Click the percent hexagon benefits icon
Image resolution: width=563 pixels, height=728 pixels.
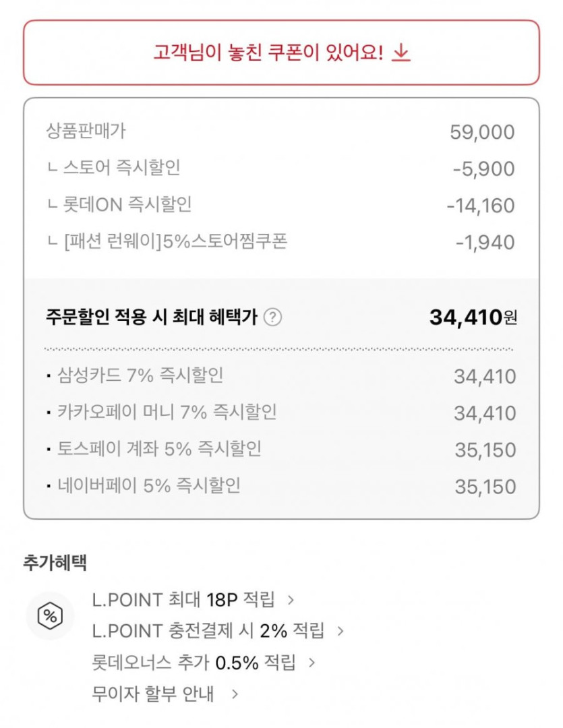tap(49, 615)
